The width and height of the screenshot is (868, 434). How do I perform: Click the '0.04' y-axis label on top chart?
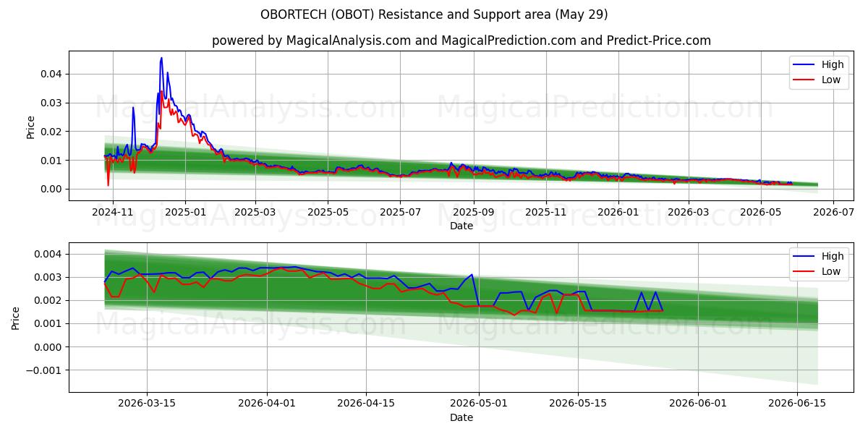[x=53, y=74]
